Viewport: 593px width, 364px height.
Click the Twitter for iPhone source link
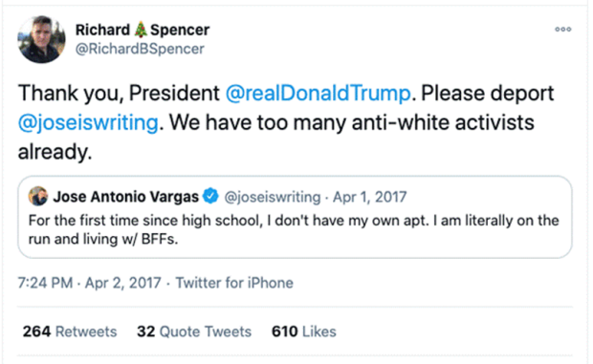pyautogui.click(x=234, y=283)
